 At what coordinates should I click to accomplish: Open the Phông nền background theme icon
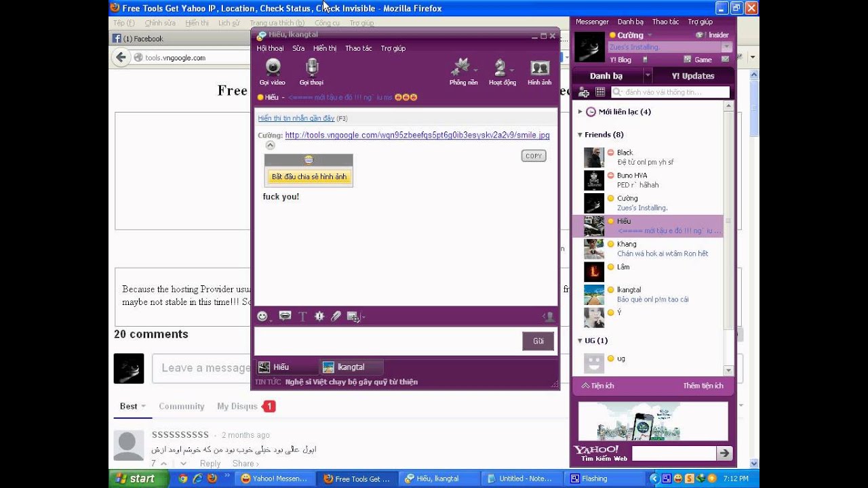tap(462, 67)
